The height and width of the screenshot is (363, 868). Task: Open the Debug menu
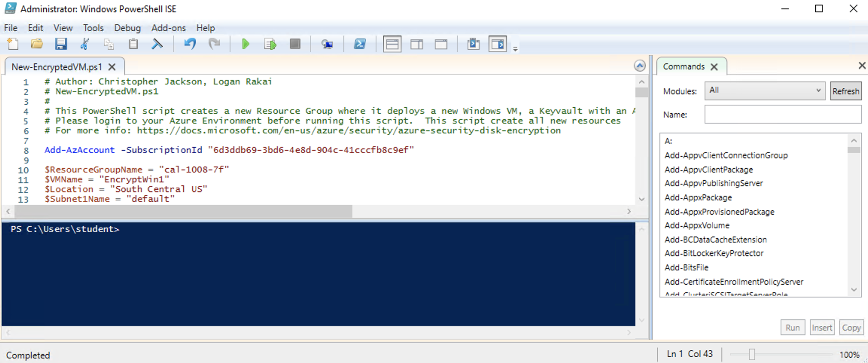pos(127,28)
